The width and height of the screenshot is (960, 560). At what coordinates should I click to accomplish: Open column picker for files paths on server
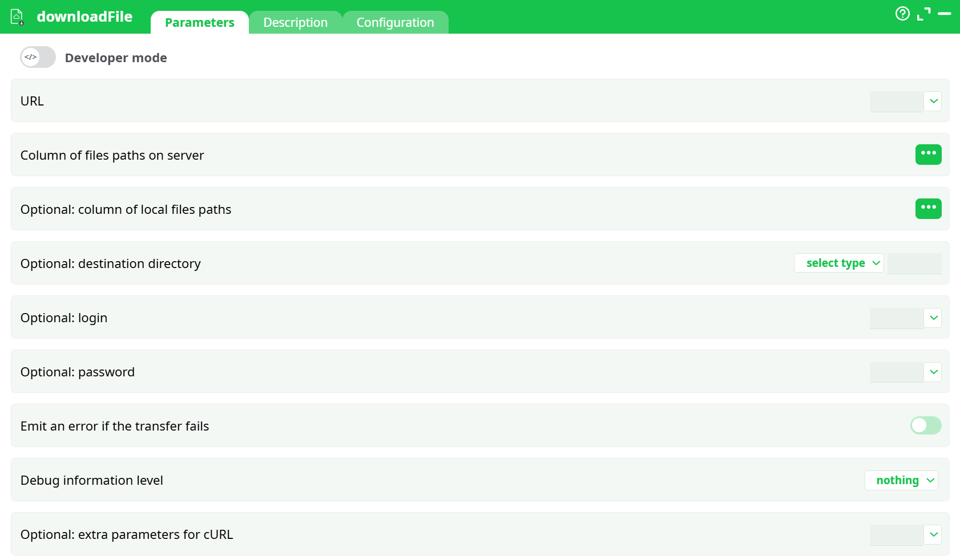click(928, 155)
